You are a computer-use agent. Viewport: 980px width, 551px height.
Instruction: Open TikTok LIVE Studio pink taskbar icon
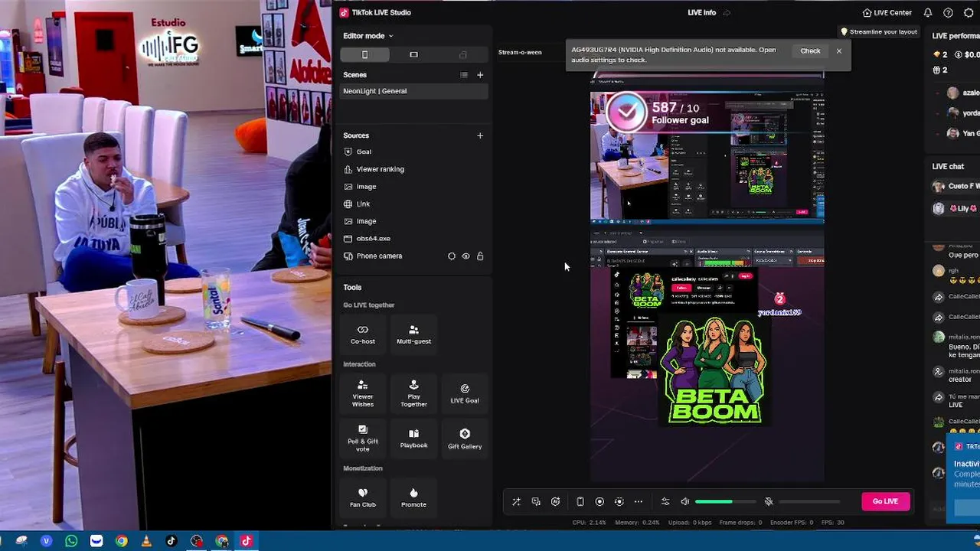(247, 541)
